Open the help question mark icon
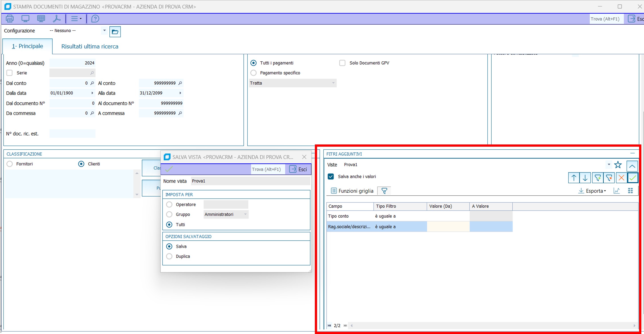This screenshot has height=334, width=644. coord(95,19)
